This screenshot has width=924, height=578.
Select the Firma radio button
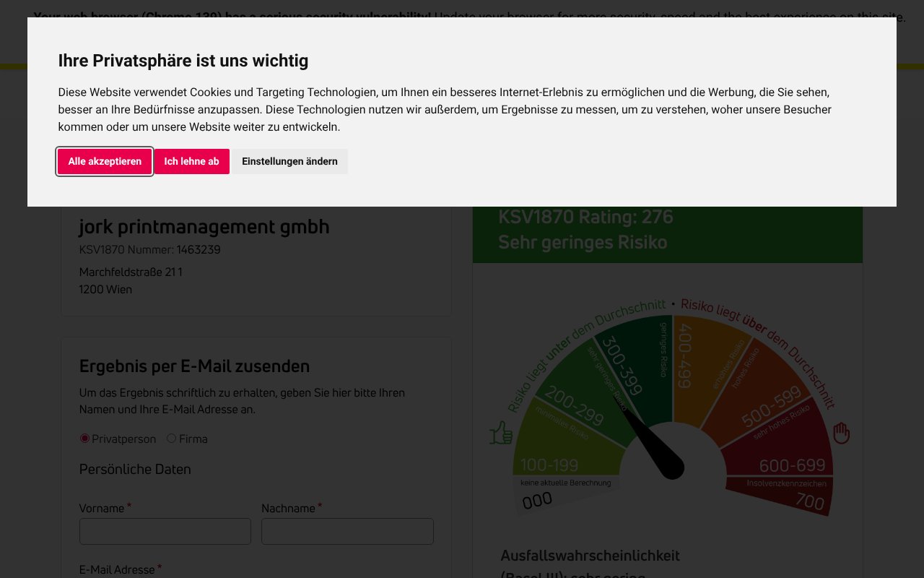tap(171, 439)
